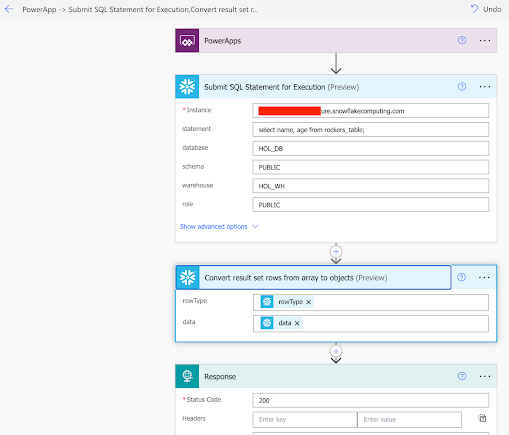Open Convert result set ellipsis menu
509x435 pixels.
pyautogui.click(x=484, y=277)
